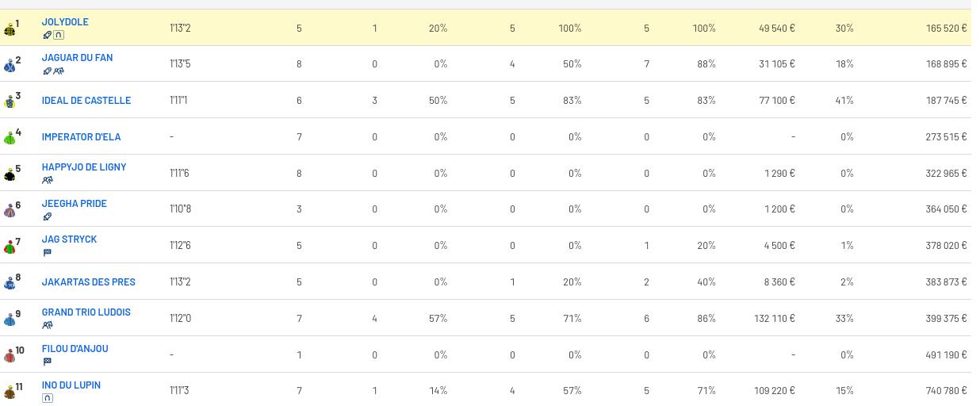Image resolution: width=980 pixels, height=406 pixels.
Task: Click the horseshoe icon under INO DU LUPIN
Action: point(48,398)
